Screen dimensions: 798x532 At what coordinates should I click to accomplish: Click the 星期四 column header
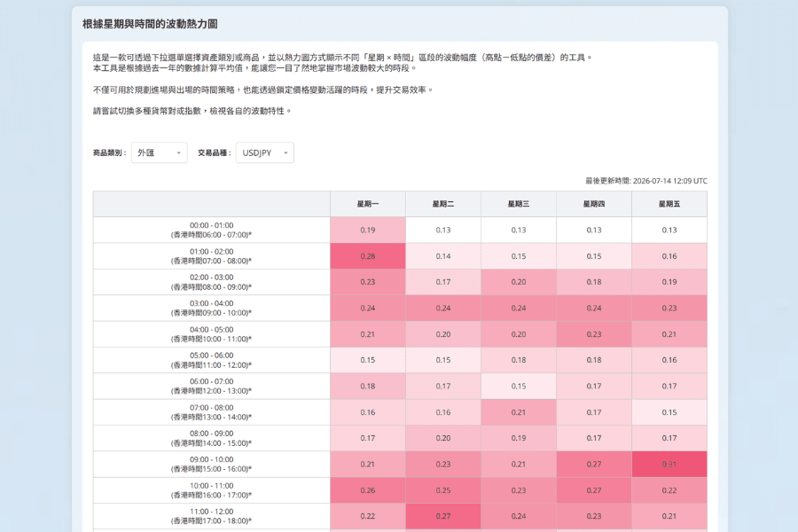pos(594,204)
